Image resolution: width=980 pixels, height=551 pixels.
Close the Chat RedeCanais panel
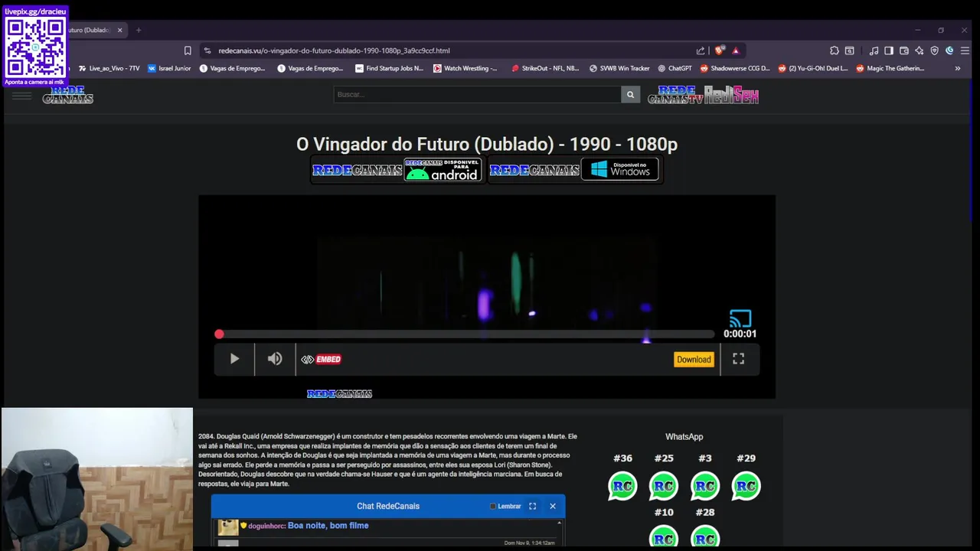point(553,506)
